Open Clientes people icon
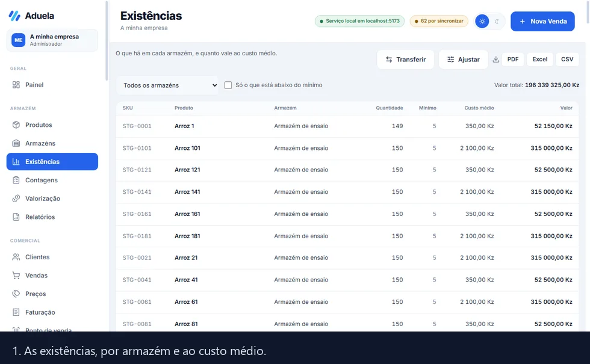This screenshot has width=590, height=364. pos(16,257)
